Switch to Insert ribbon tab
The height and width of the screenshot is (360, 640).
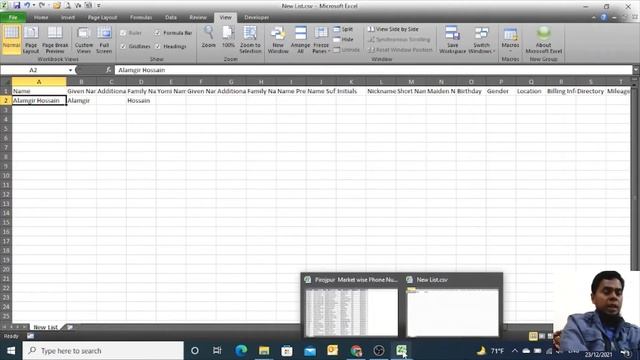tap(68, 17)
